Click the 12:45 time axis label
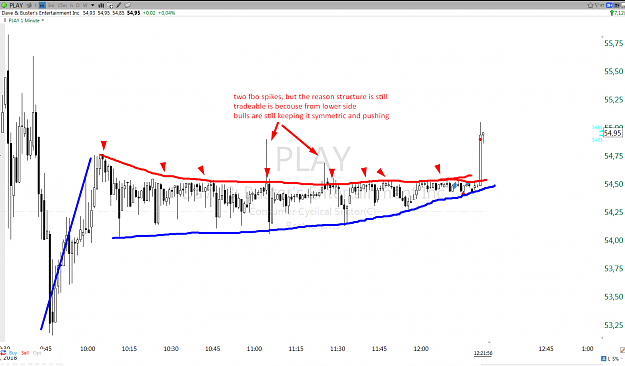 546,348
